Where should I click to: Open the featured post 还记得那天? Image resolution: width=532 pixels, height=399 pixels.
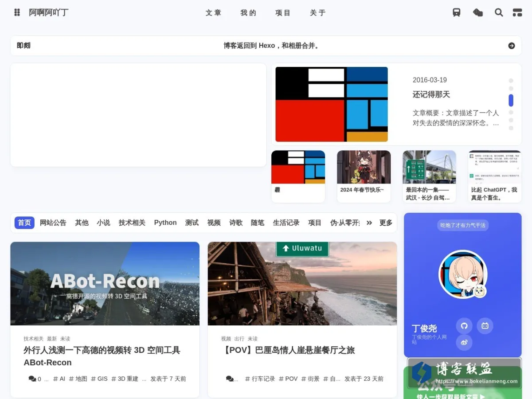tap(431, 94)
